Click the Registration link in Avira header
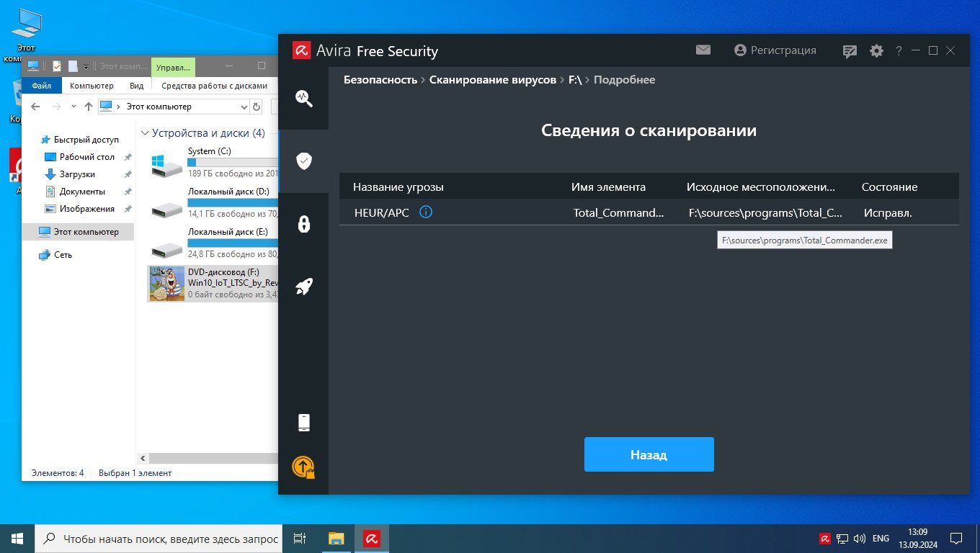Screen dimensions: 980x553 click(775, 50)
